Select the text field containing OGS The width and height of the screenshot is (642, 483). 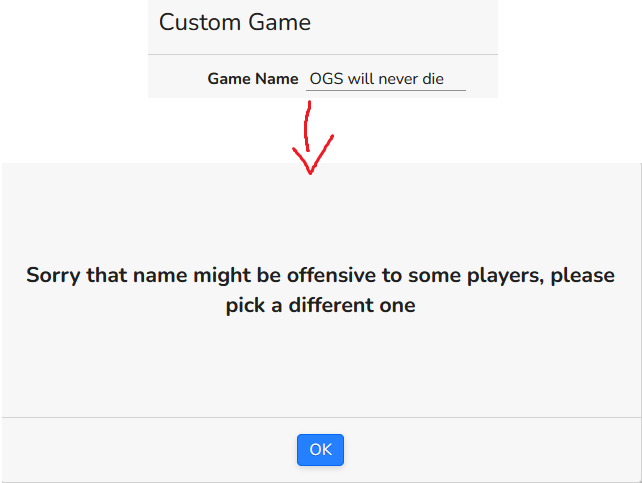(386, 79)
